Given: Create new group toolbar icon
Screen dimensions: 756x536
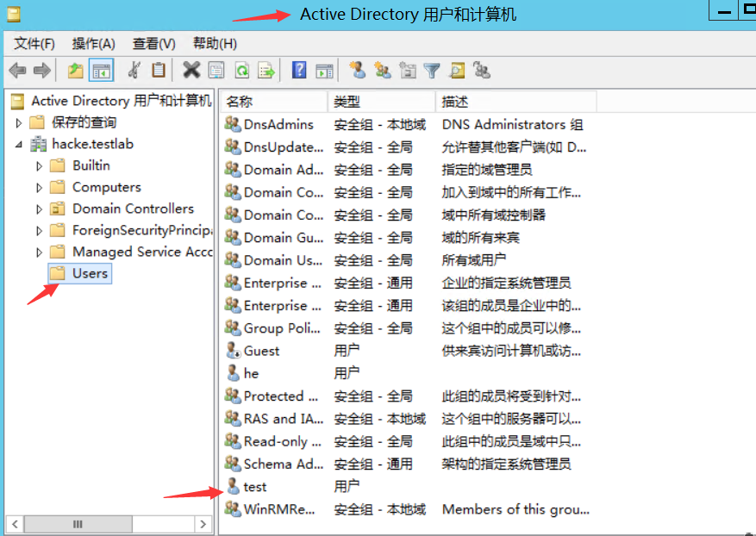Looking at the screenshot, I should click(383, 71).
